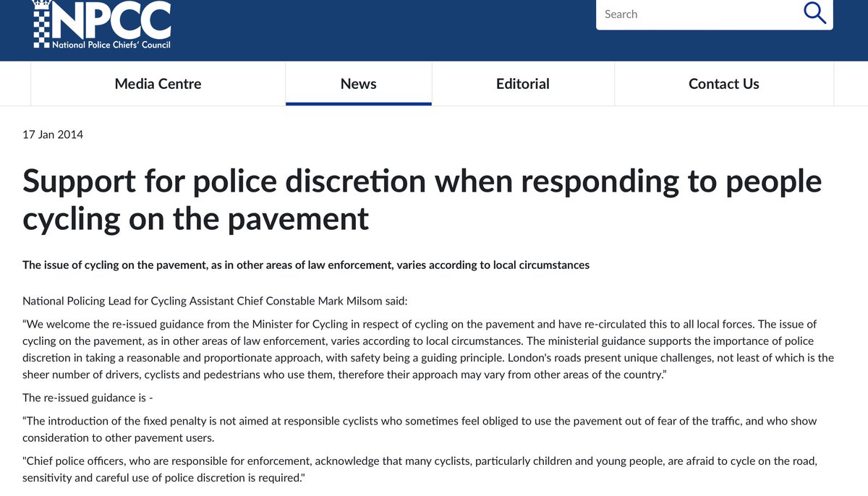Open the Editorial tab
Image resolution: width=868 pixels, height=496 pixels.
point(523,84)
